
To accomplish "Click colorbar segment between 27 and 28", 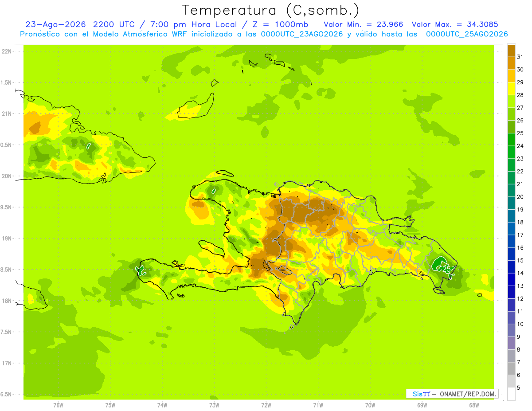I will coord(511,101).
